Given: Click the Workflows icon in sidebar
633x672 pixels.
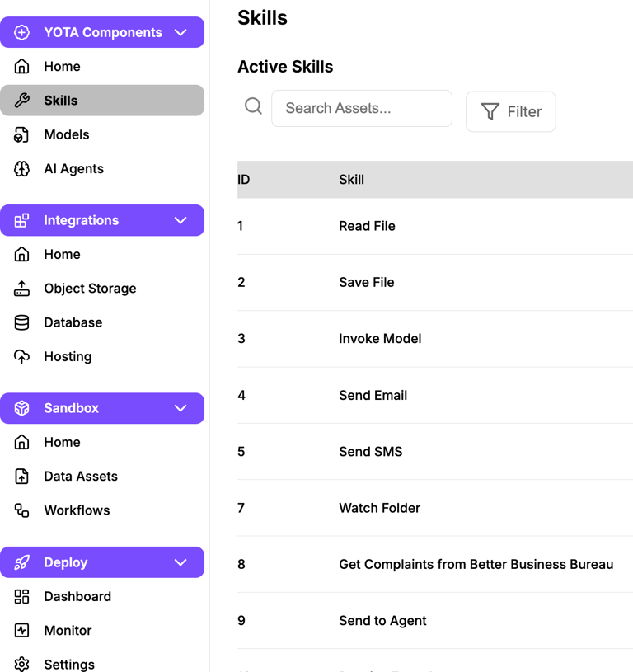Looking at the screenshot, I should pos(22,510).
